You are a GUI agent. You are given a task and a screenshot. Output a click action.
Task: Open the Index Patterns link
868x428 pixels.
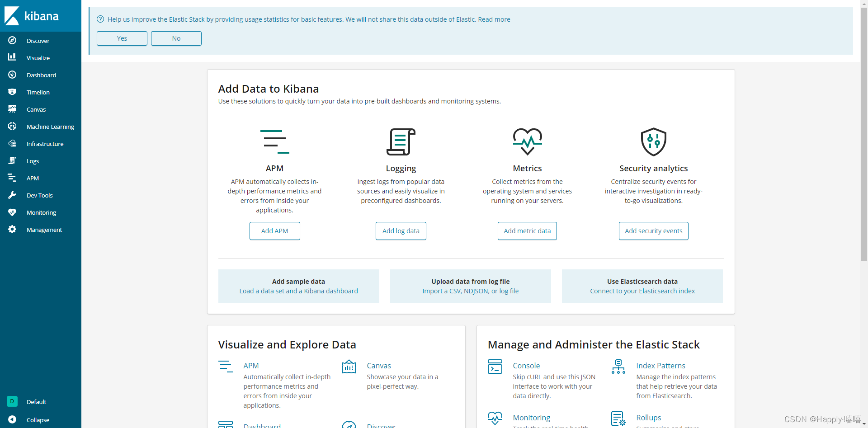click(x=660, y=366)
